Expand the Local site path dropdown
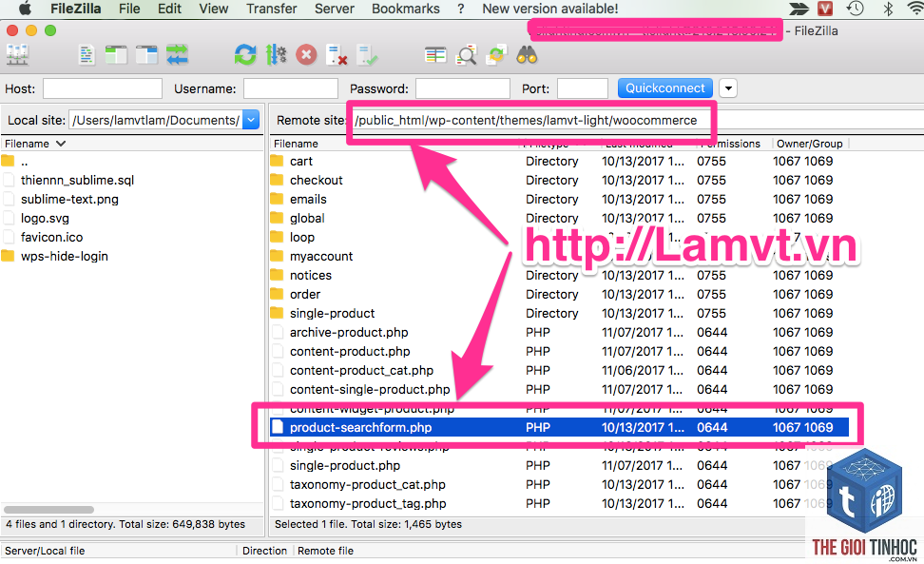924x564 pixels. 251,120
